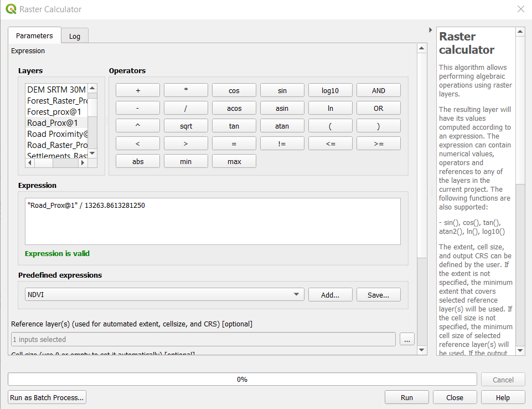Switch to the Log tab
This screenshot has height=409, width=532.
coord(75,36)
